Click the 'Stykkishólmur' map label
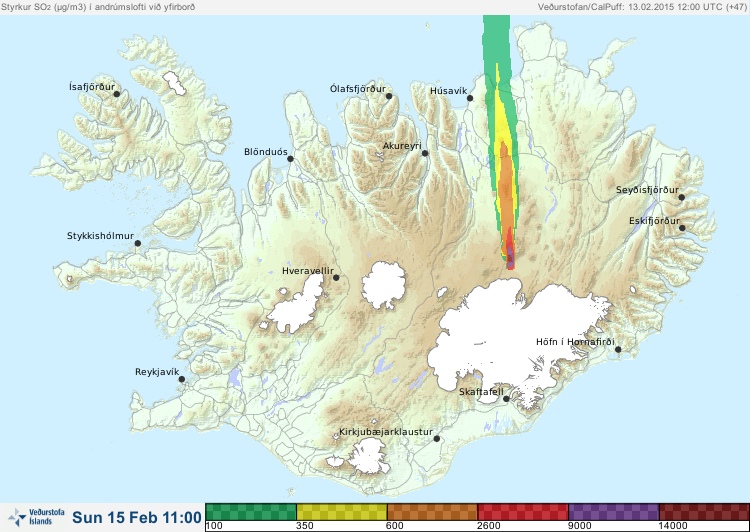The width and height of the screenshot is (750, 532). [x=100, y=236]
